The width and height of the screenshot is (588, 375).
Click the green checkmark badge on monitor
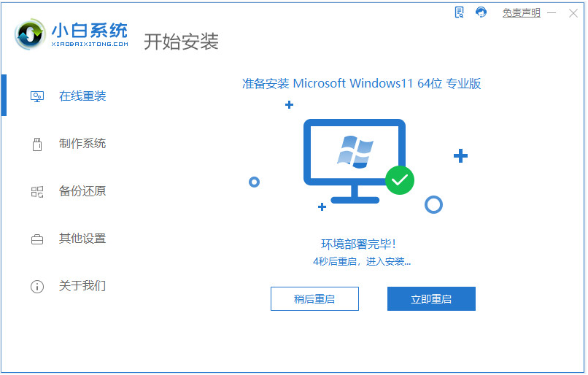[x=400, y=180]
